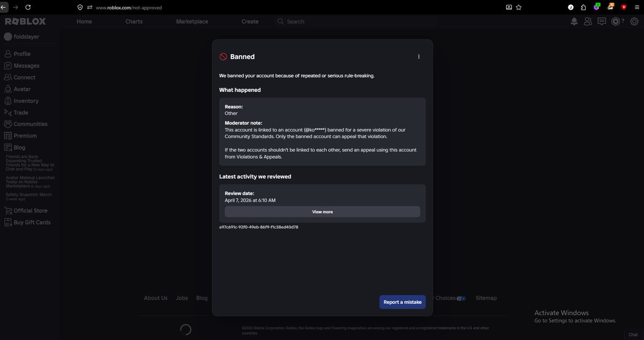Click the Communities icon in the sidebar

point(8,124)
